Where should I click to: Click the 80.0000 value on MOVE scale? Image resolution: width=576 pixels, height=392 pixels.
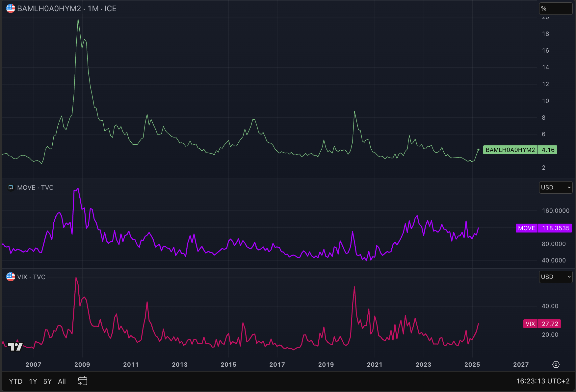pyautogui.click(x=554, y=244)
